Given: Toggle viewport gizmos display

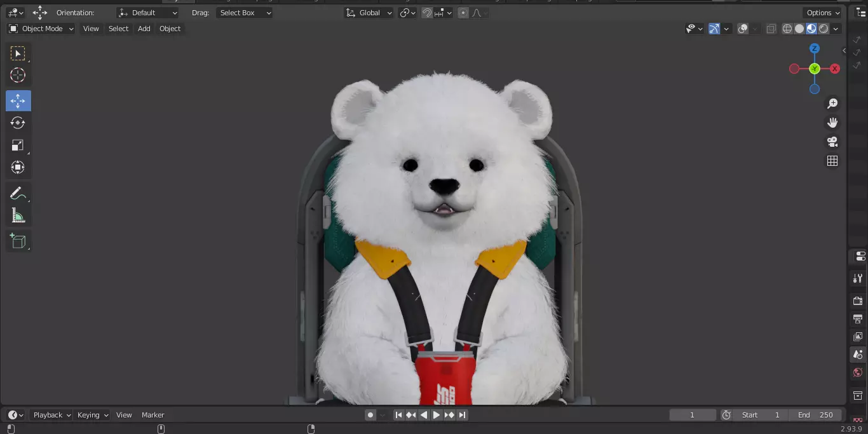Looking at the screenshot, I should click(714, 29).
